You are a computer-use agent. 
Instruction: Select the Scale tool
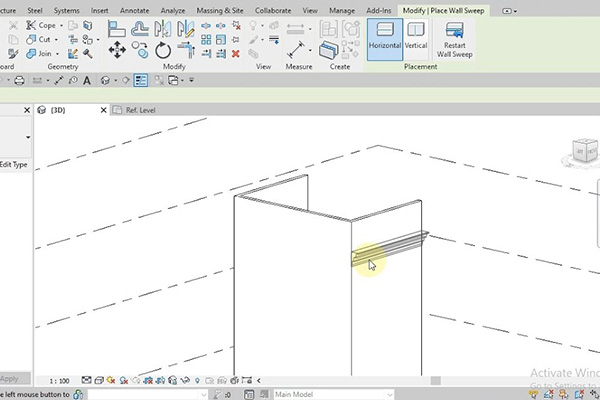[x=221, y=39]
